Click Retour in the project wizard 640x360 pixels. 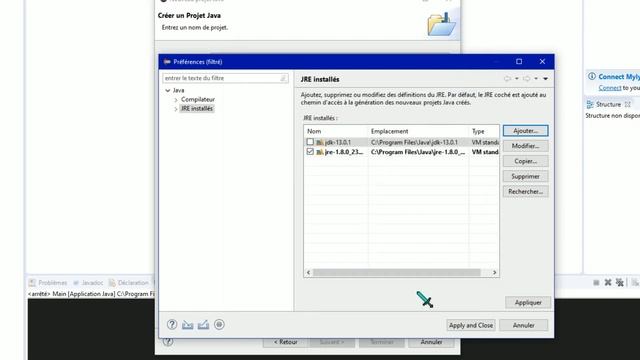(285, 342)
